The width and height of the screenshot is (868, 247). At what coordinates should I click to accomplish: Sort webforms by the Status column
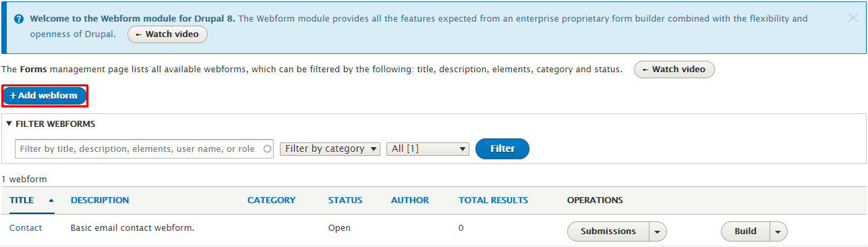click(345, 200)
